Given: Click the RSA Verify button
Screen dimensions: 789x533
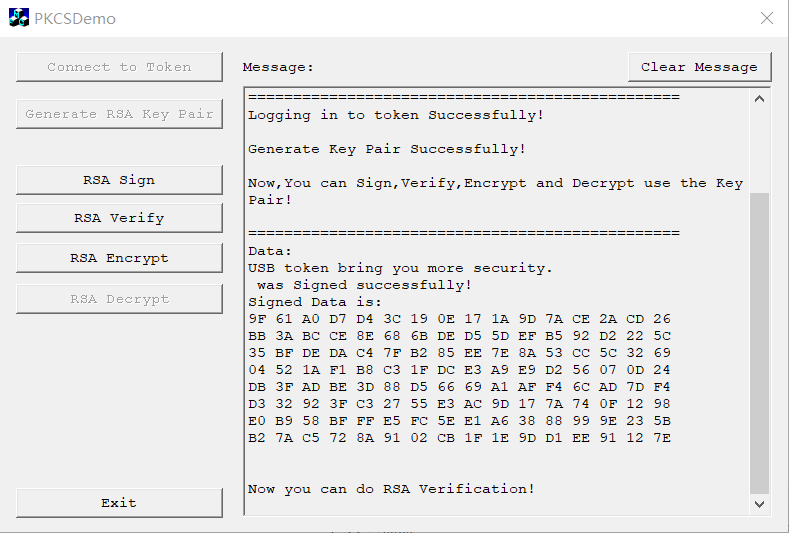Looking at the screenshot, I should (x=119, y=218).
